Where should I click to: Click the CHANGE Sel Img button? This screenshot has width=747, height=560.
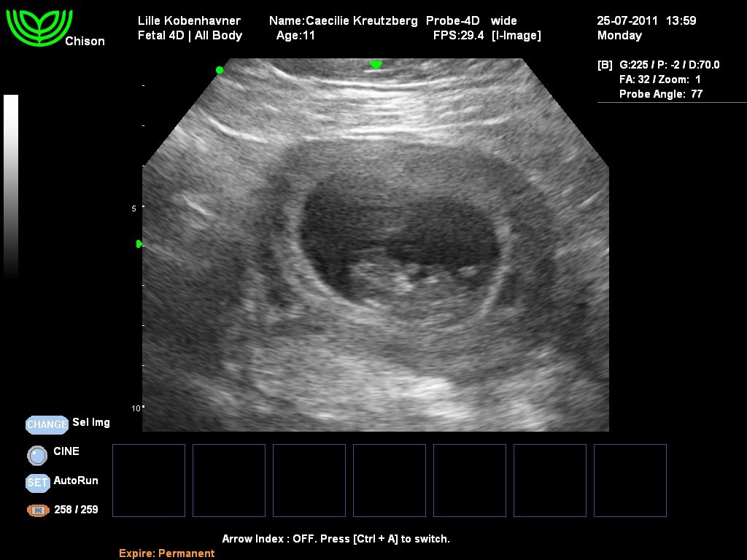(47, 424)
